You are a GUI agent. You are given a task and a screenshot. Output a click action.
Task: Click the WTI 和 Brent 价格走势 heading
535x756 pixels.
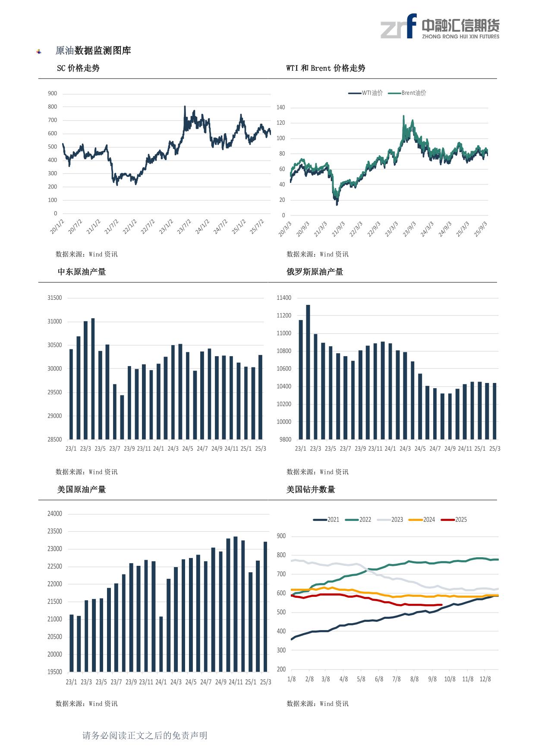coord(326,68)
